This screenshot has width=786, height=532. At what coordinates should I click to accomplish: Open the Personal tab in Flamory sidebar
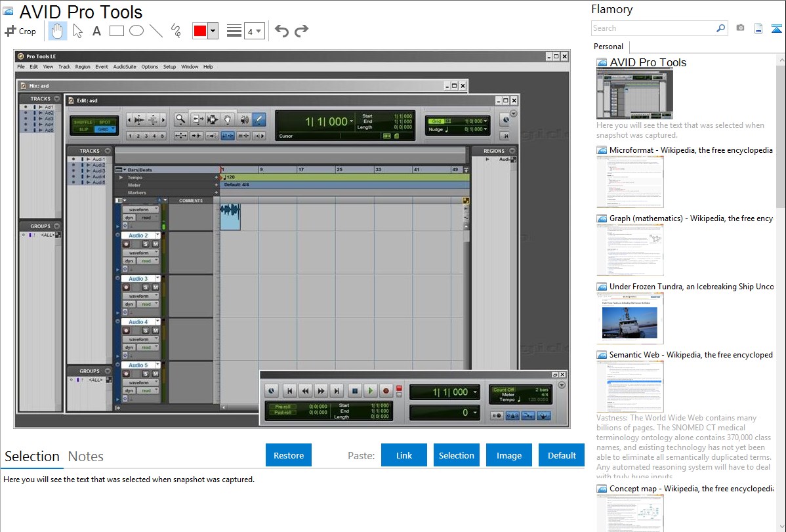pos(609,47)
